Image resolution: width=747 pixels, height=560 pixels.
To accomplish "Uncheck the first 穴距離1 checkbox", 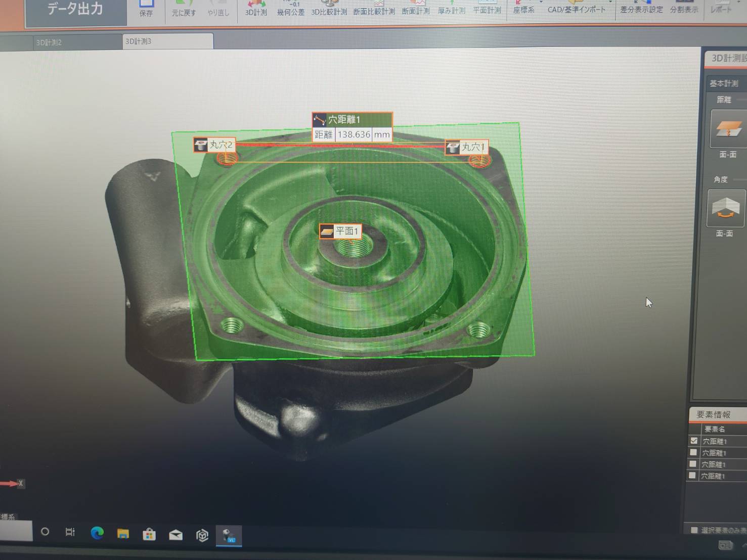I will (x=694, y=441).
